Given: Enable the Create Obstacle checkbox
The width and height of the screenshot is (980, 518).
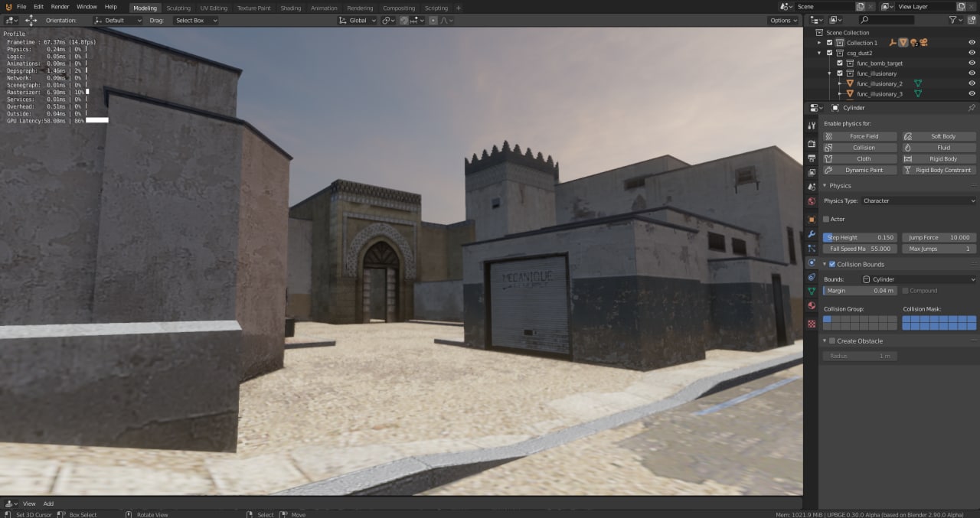Looking at the screenshot, I should tap(832, 340).
